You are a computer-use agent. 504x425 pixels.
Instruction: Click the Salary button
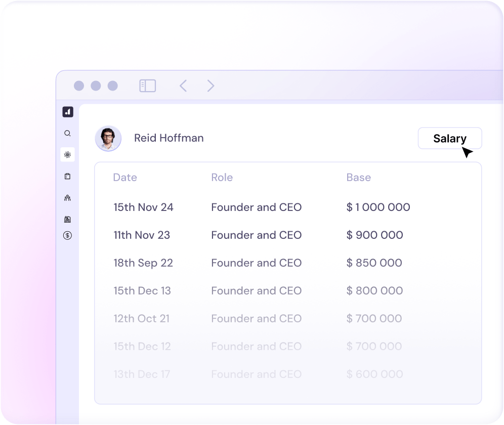[449, 139]
